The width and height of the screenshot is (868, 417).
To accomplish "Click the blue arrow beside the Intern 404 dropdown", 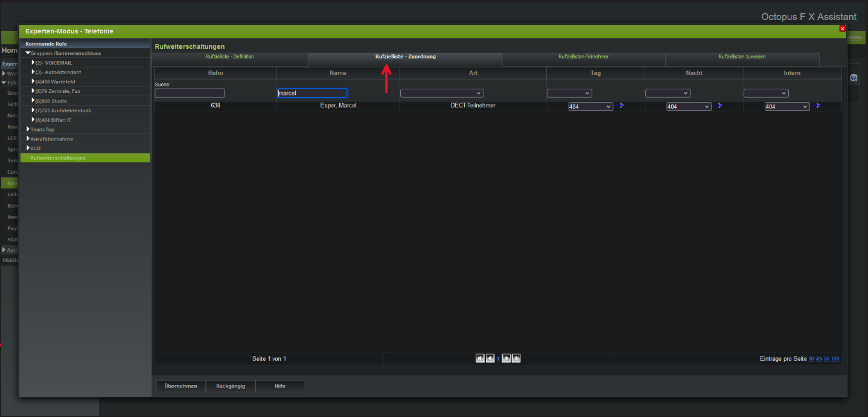I will point(816,106).
